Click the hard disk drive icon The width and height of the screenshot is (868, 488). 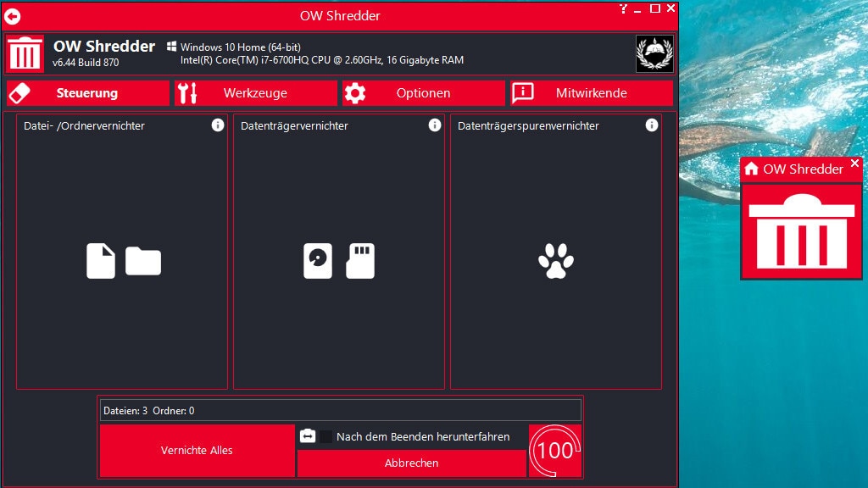point(318,261)
